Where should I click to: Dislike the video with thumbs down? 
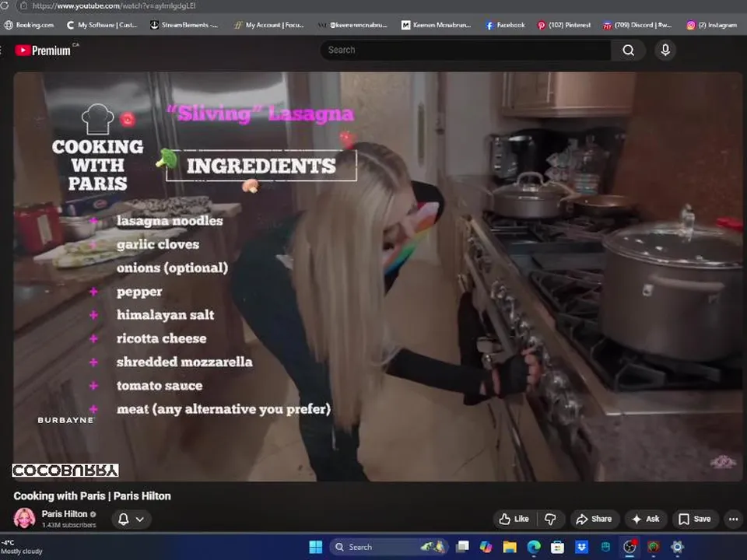(x=551, y=519)
